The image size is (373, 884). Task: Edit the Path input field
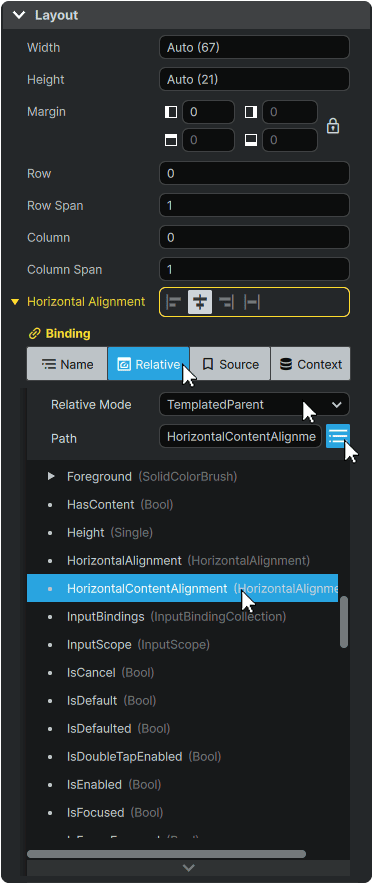(x=241, y=436)
